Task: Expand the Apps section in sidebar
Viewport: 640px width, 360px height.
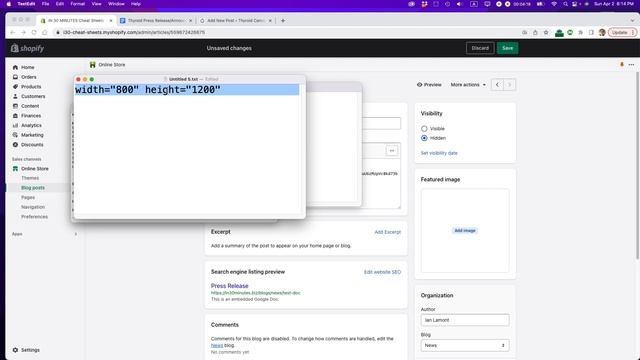Action: pyautogui.click(x=76, y=234)
